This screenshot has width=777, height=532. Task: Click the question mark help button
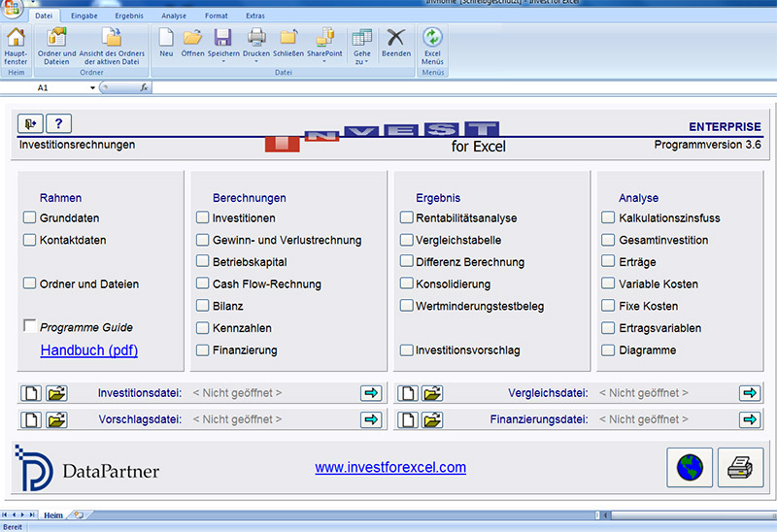click(58, 123)
